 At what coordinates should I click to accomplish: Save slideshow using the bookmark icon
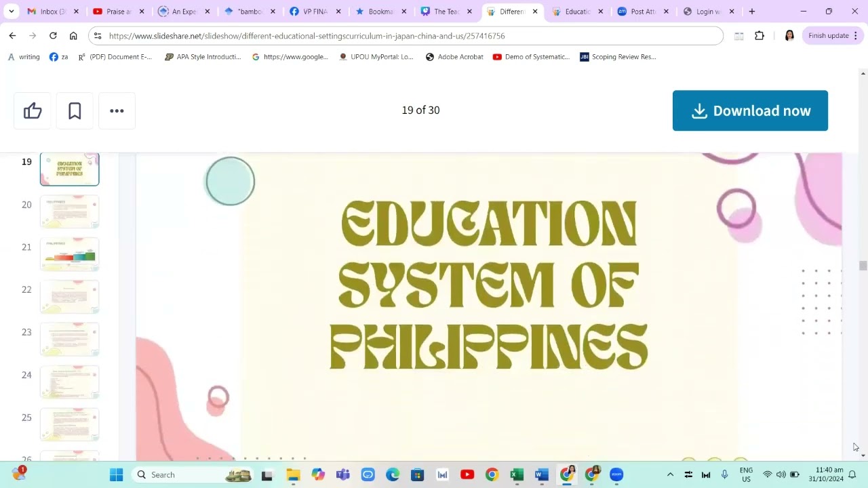tap(75, 110)
